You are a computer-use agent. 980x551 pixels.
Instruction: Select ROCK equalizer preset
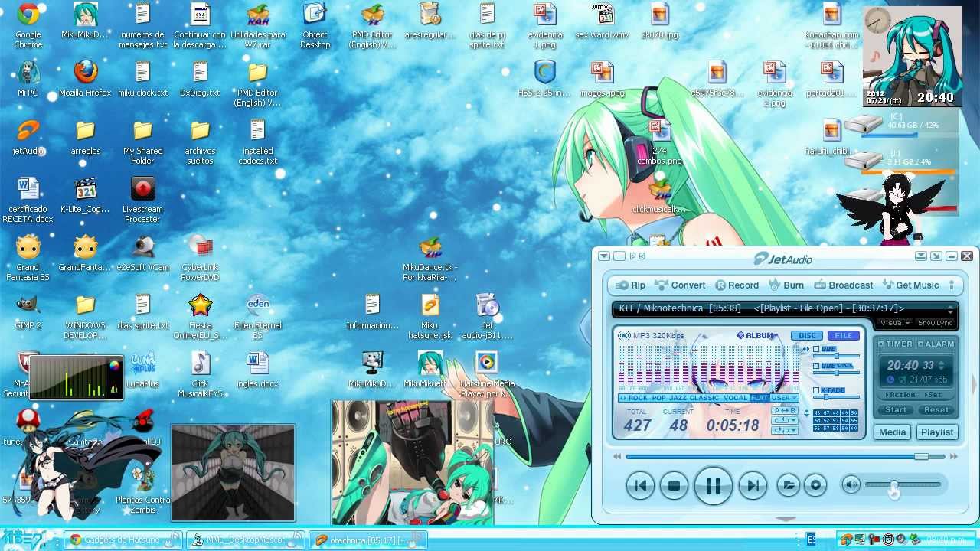pyautogui.click(x=636, y=398)
